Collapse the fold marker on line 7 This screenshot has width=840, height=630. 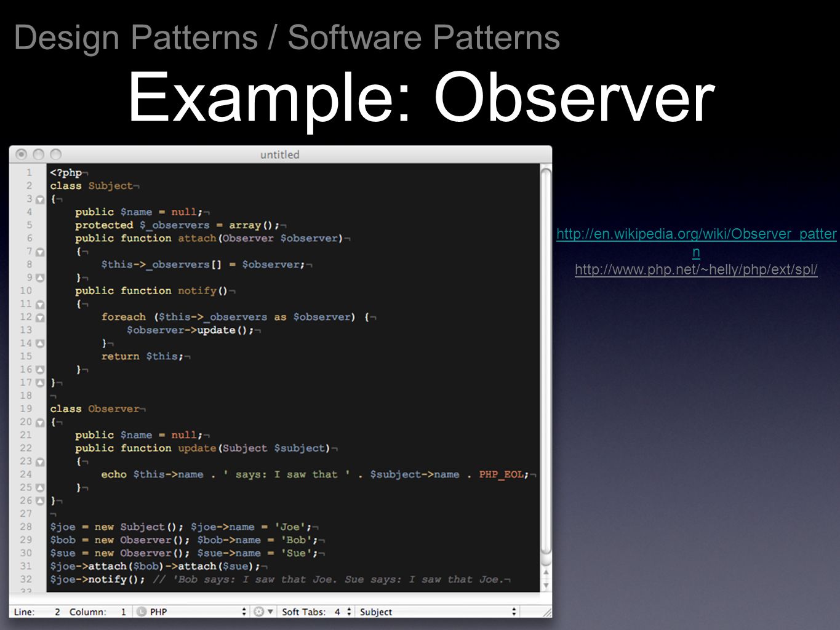pyautogui.click(x=40, y=252)
